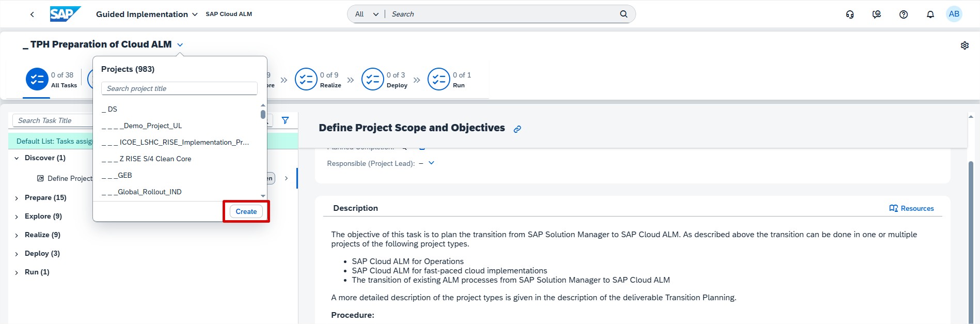Open the Resources link
The height and width of the screenshot is (324, 980).
coord(911,208)
